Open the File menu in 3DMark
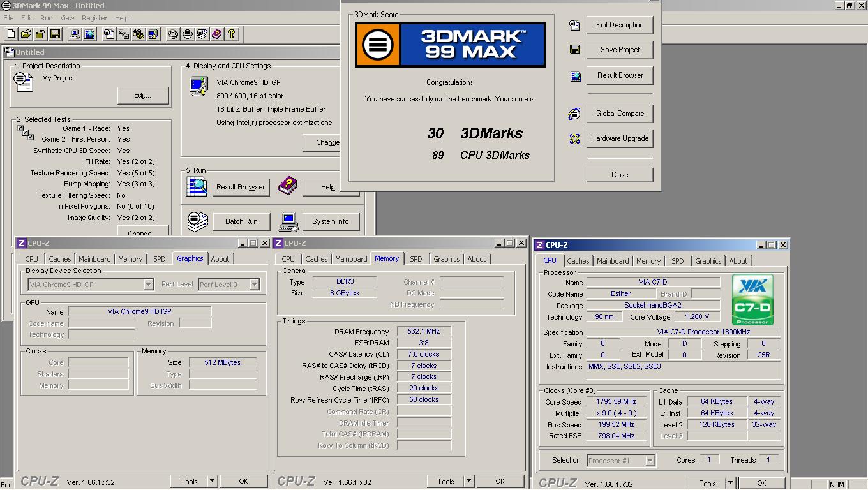868x490 pixels. 8,18
